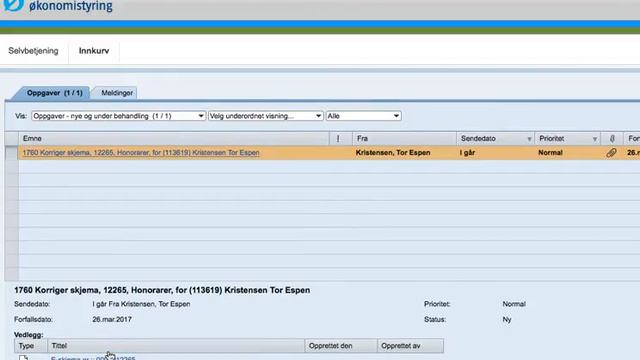This screenshot has height=360, width=640.
Task: Open the Selvbetjening menu tab
Action: coord(33,51)
